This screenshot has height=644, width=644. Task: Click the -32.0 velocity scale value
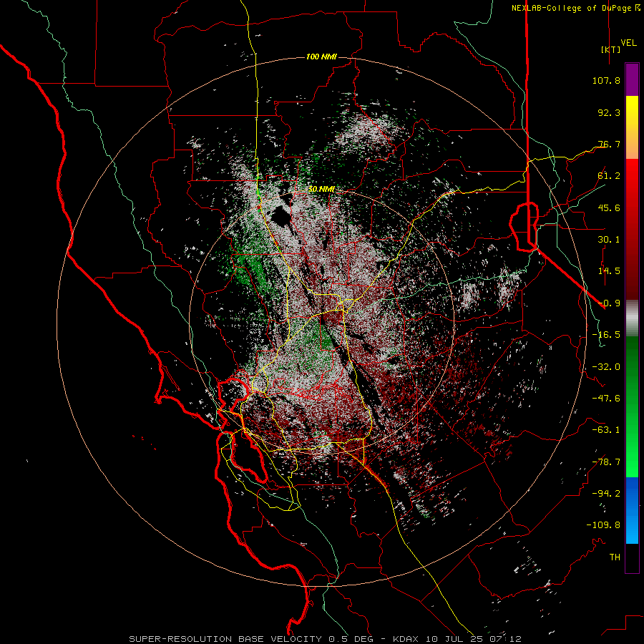[x=606, y=367]
